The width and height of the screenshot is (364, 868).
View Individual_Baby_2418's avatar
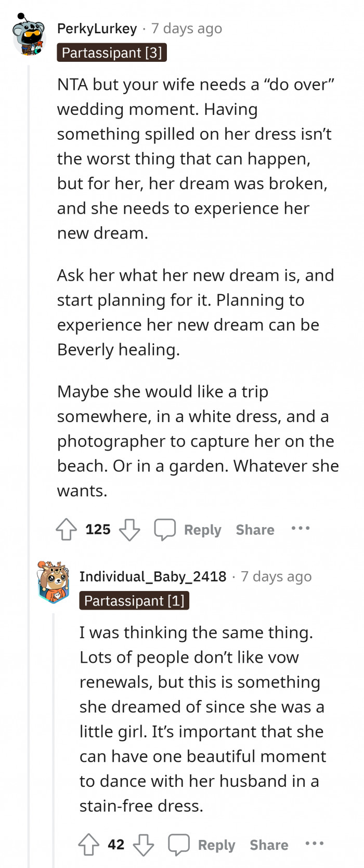(x=54, y=582)
